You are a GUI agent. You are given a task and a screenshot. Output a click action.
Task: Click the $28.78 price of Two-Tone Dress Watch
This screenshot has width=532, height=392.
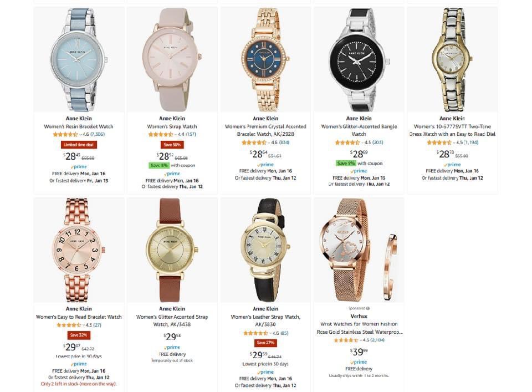click(445, 155)
